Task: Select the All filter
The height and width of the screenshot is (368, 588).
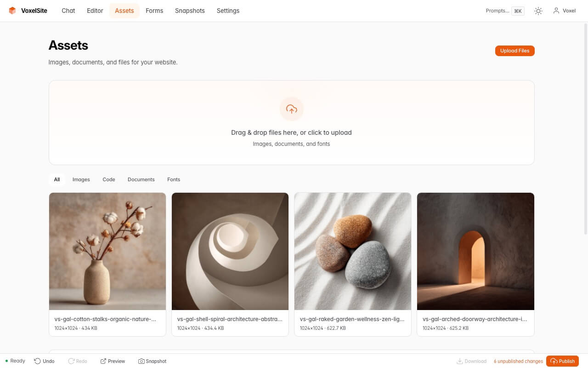Action: 57,179
